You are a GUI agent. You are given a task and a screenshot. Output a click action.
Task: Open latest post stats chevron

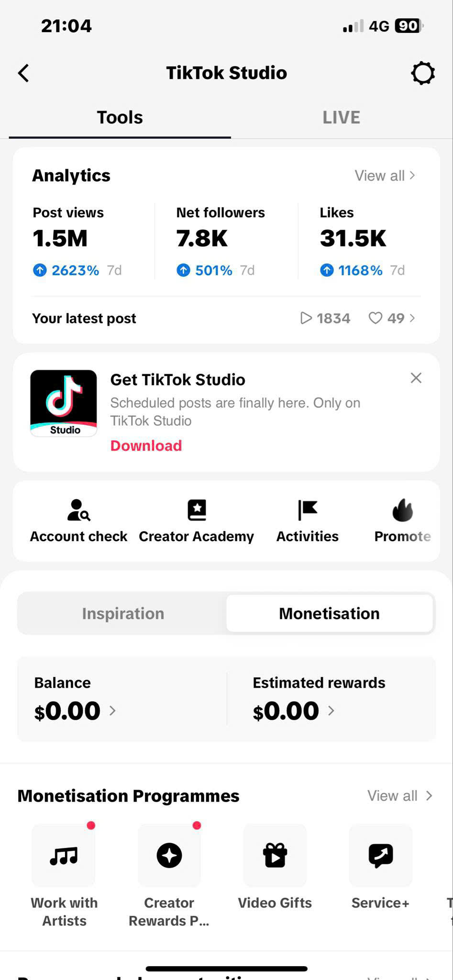[x=412, y=318]
